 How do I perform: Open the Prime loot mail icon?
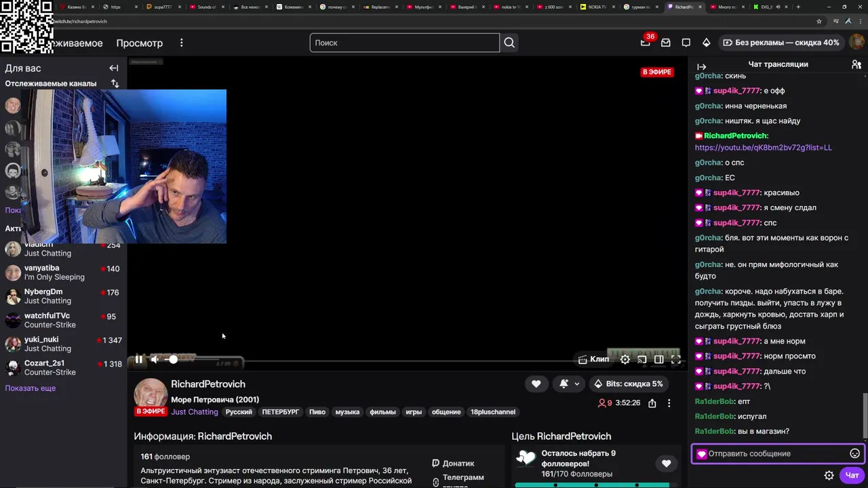pyautogui.click(x=666, y=43)
